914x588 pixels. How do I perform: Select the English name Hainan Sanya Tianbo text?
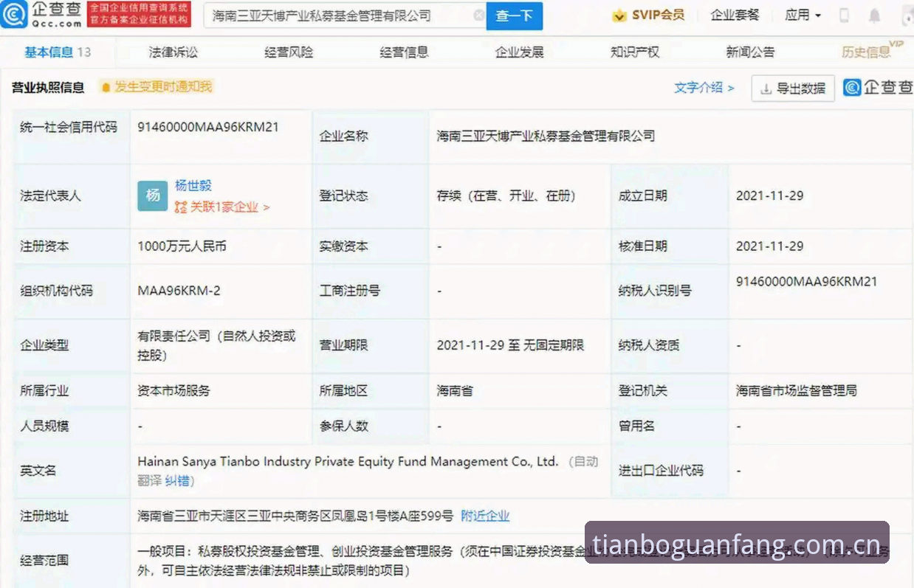[x=348, y=462]
